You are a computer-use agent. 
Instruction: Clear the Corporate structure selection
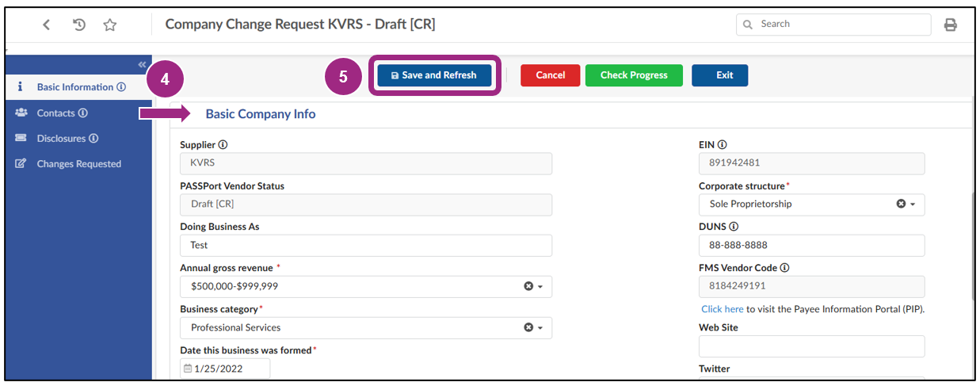900,204
